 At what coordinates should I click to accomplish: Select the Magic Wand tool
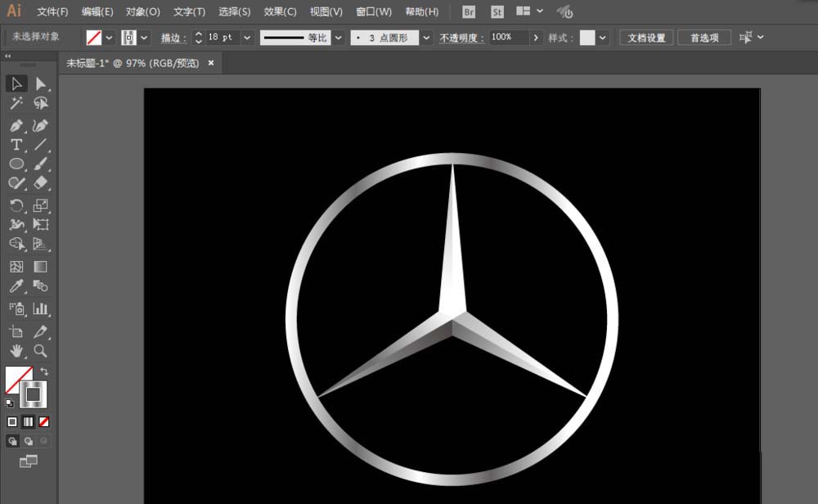coord(16,103)
